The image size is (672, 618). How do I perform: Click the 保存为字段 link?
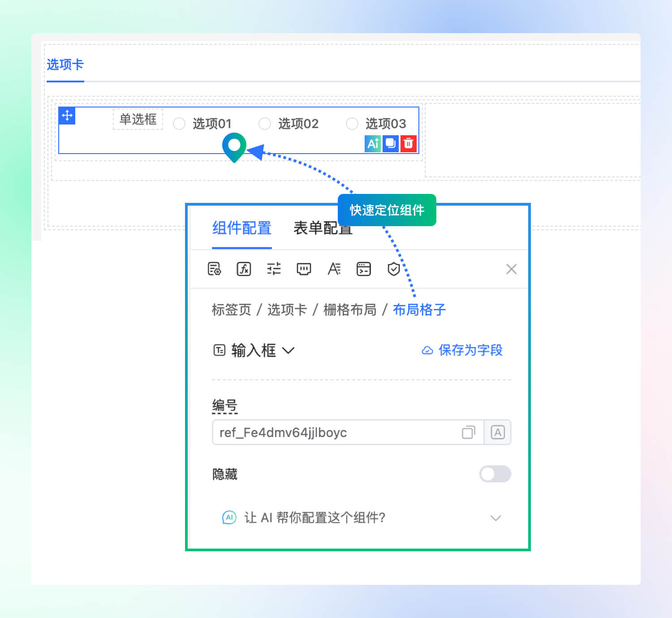(x=470, y=350)
